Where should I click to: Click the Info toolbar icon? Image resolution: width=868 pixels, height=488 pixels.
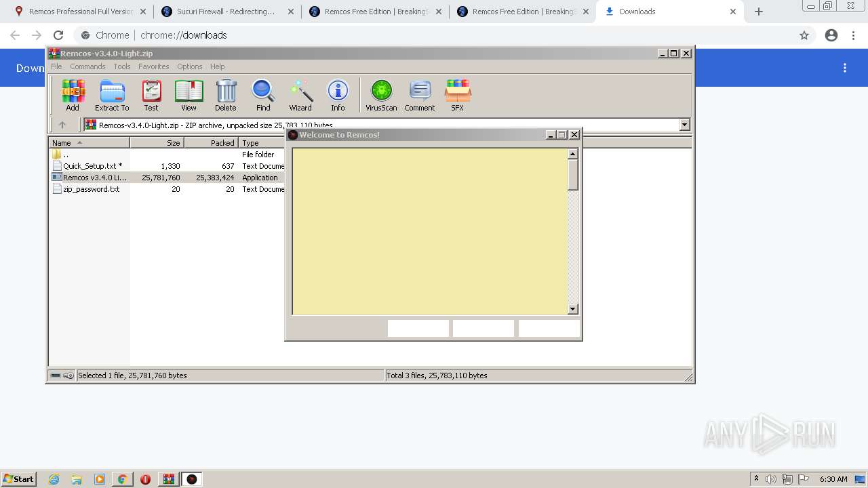coord(338,95)
